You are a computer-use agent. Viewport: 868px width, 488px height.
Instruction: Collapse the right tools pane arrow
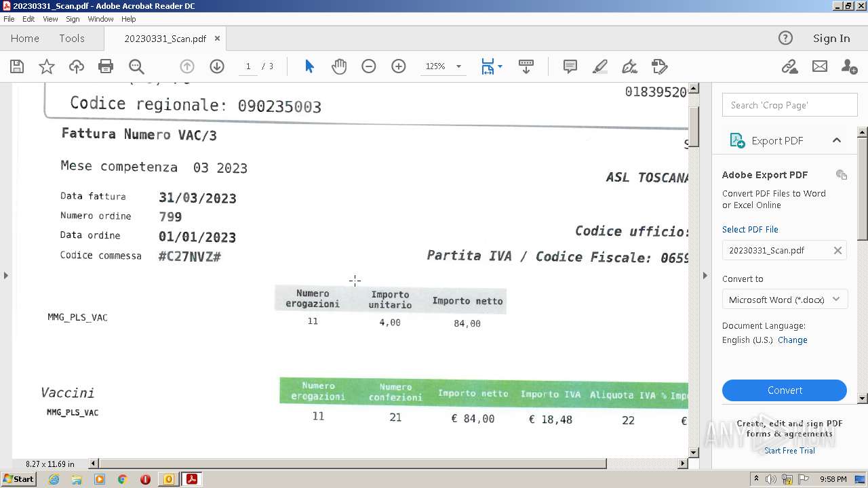click(x=705, y=275)
